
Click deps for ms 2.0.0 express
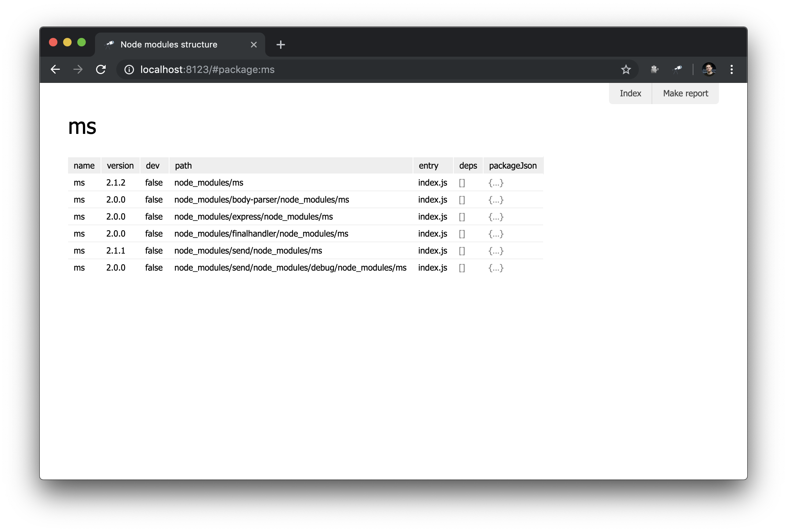(462, 217)
